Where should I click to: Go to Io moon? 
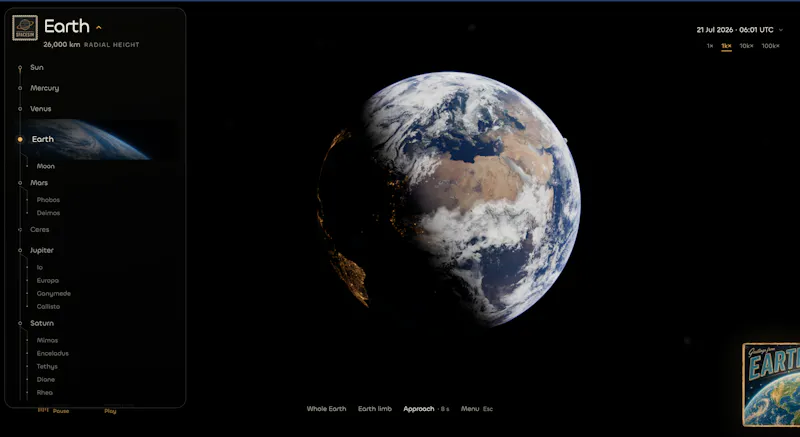pyautogui.click(x=40, y=267)
